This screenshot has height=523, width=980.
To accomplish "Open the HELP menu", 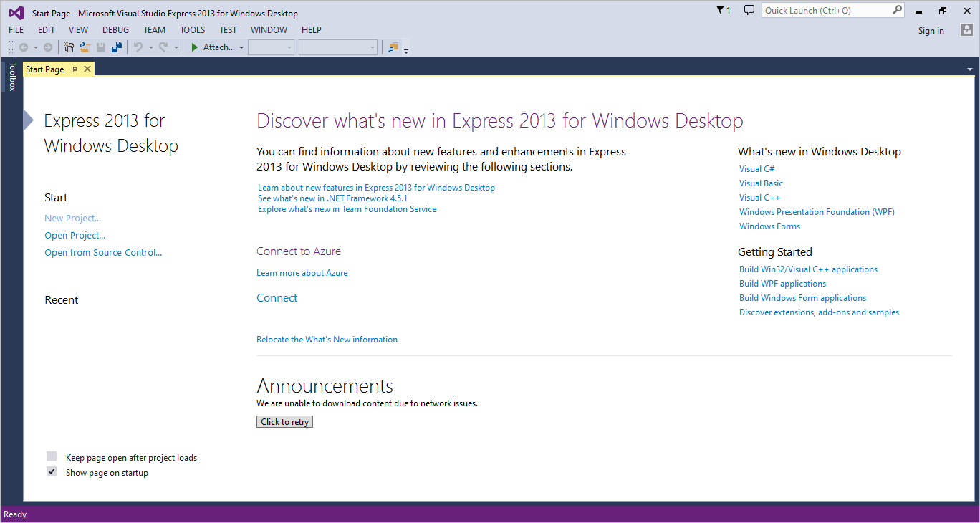I will [312, 30].
